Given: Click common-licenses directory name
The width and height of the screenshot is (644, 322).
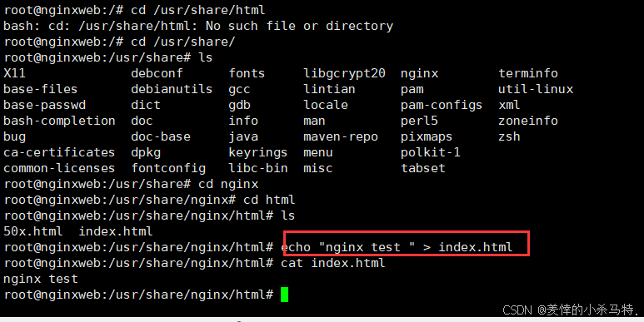Looking at the screenshot, I should (59, 168).
